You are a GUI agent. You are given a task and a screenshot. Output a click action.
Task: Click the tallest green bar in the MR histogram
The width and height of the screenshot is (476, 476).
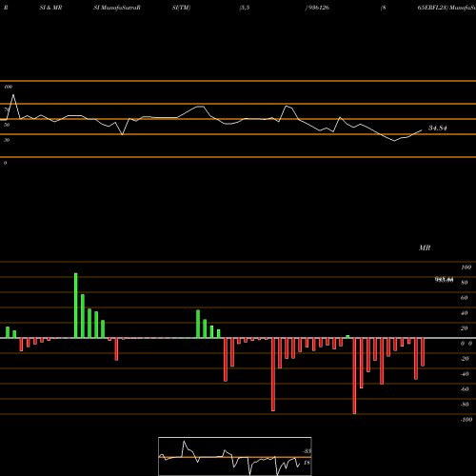click(76, 306)
